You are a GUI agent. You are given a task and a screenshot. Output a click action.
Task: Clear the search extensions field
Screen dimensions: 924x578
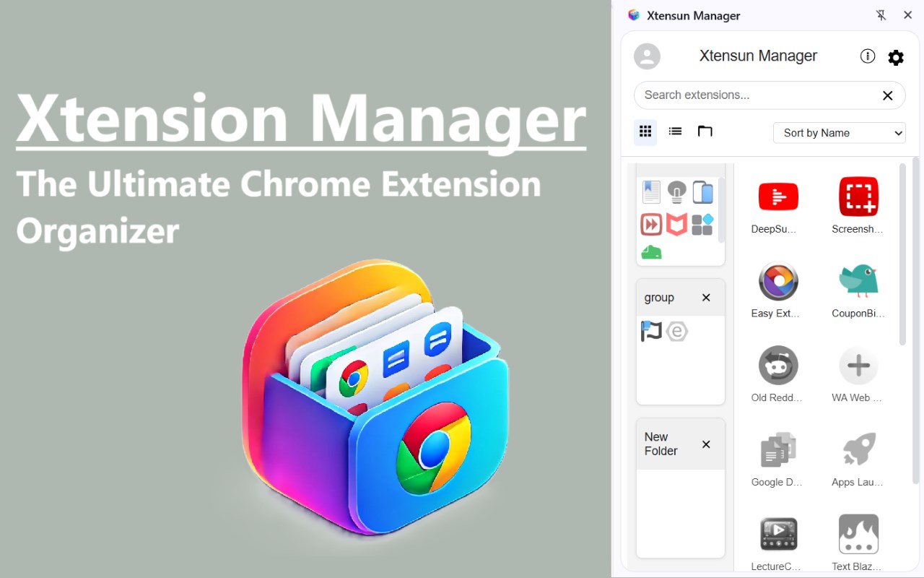click(x=888, y=95)
